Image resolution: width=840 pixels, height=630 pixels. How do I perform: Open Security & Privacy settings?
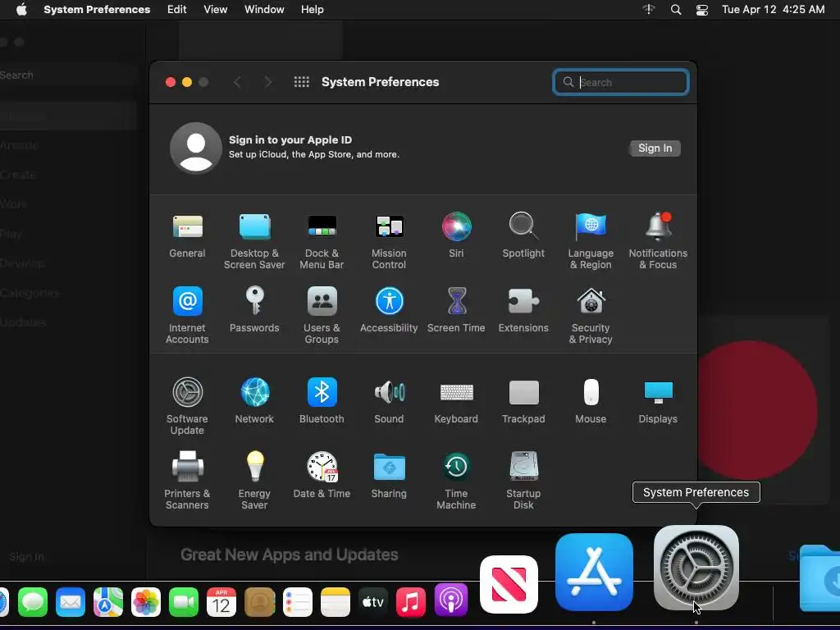coord(591,316)
